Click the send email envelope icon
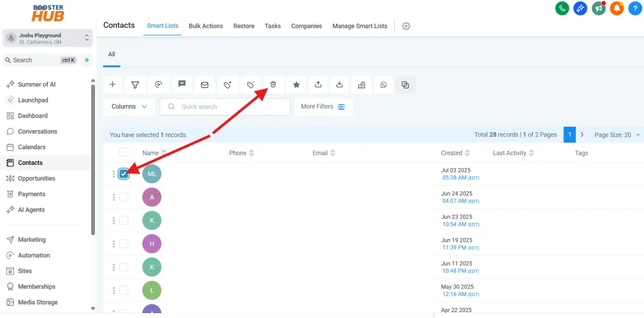The width and height of the screenshot is (644, 318). coord(204,85)
